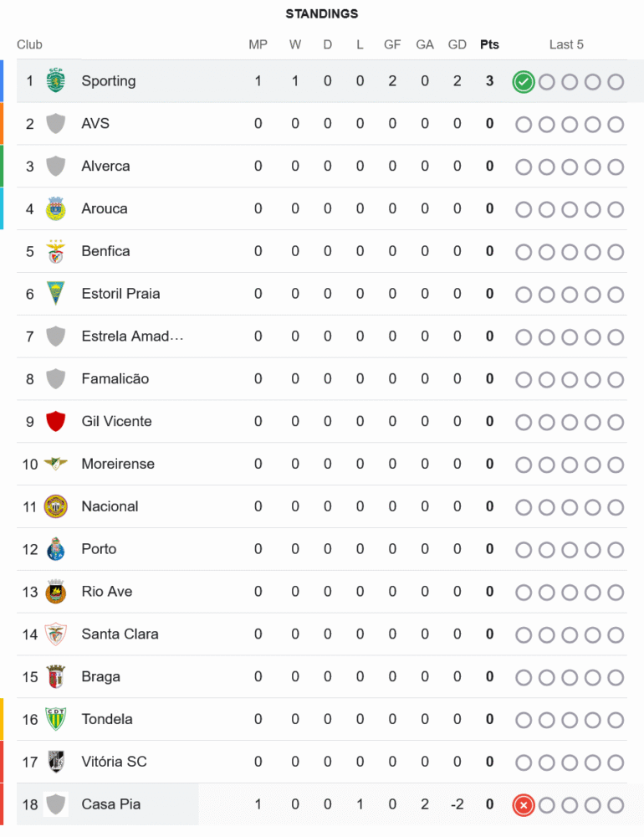Click the Last 5 column header
Viewport: 644px width, 837px height.
566,44
